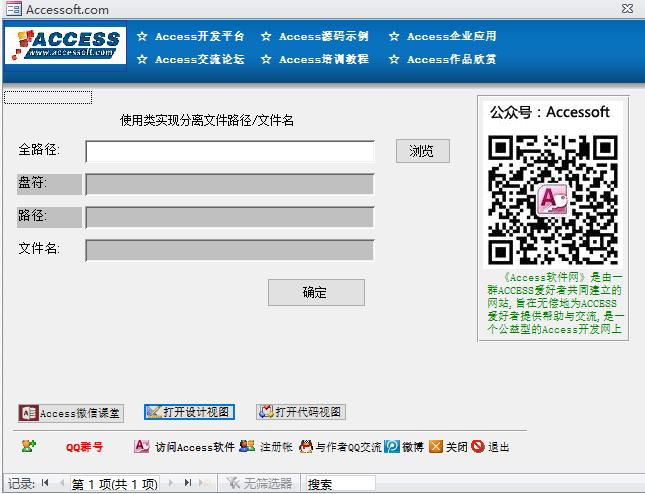
Task: Click 打开代码视图 button
Action: (x=301, y=412)
